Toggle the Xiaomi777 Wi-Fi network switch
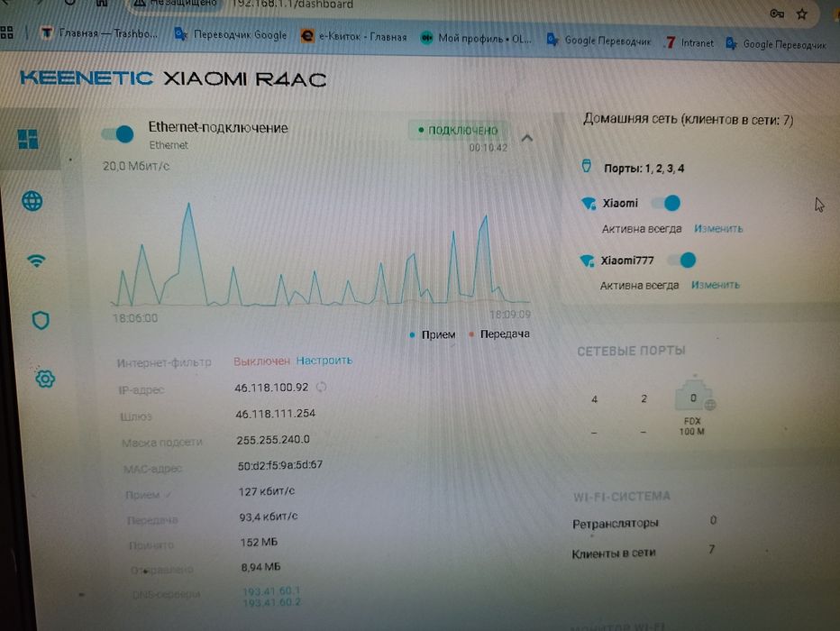Screen dimensions: 840x631 tap(681, 261)
